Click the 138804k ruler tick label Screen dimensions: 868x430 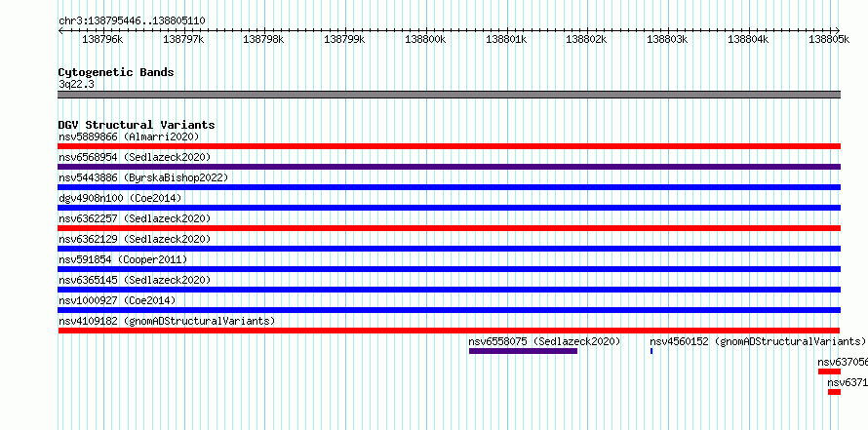[748, 39]
